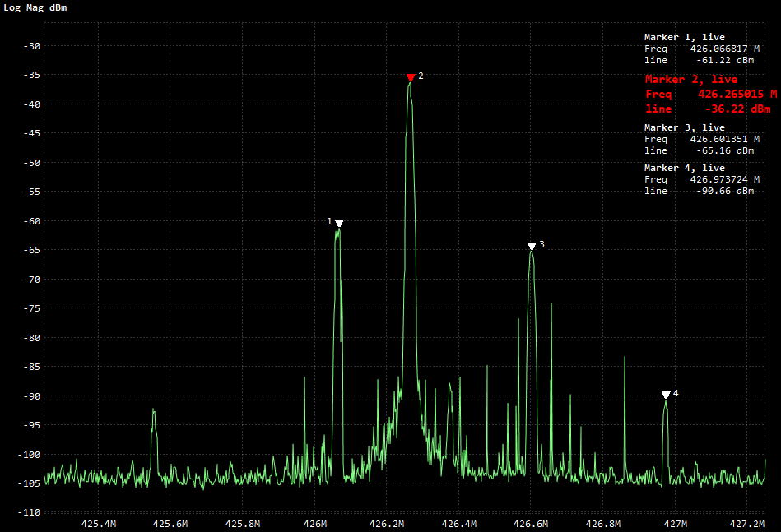Image resolution: width=781 pixels, height=532 pixels.
Task: Select the "Marker 1, live" readout heading
Action: [684, 37]
